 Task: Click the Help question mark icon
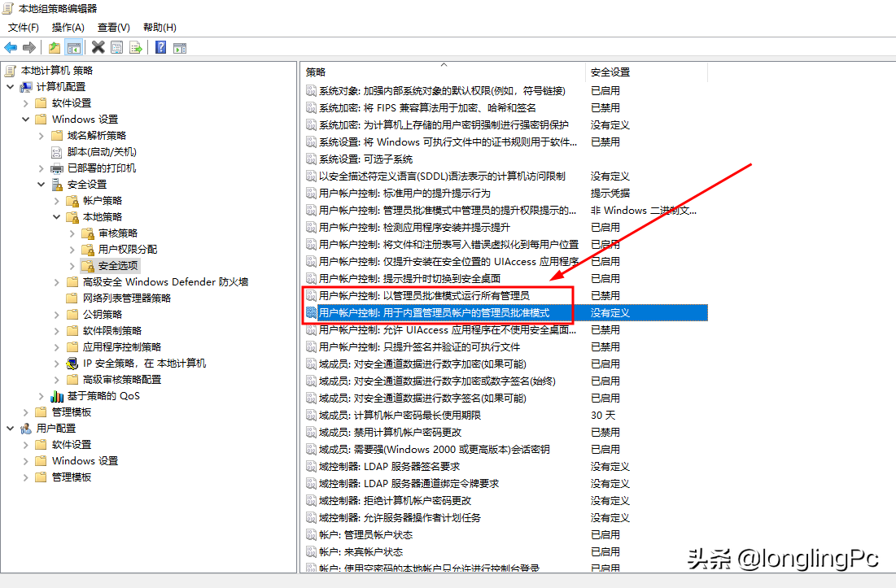click(160, 47)
